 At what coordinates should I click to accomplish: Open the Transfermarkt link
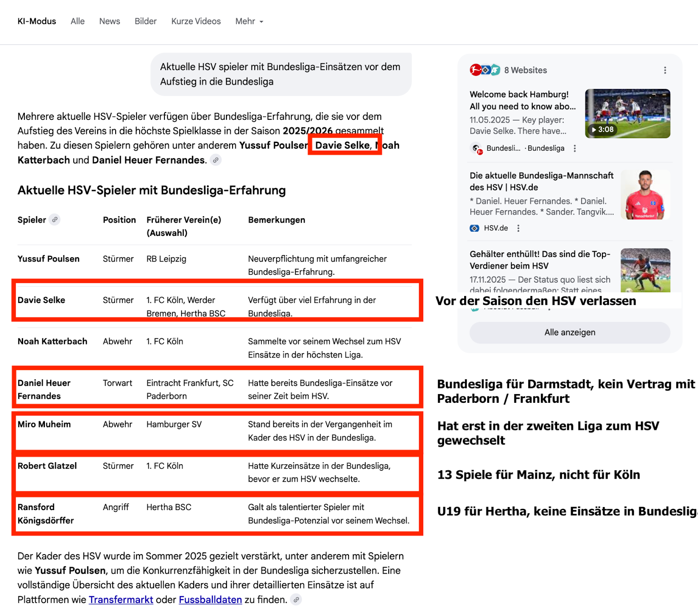[120, 600]
